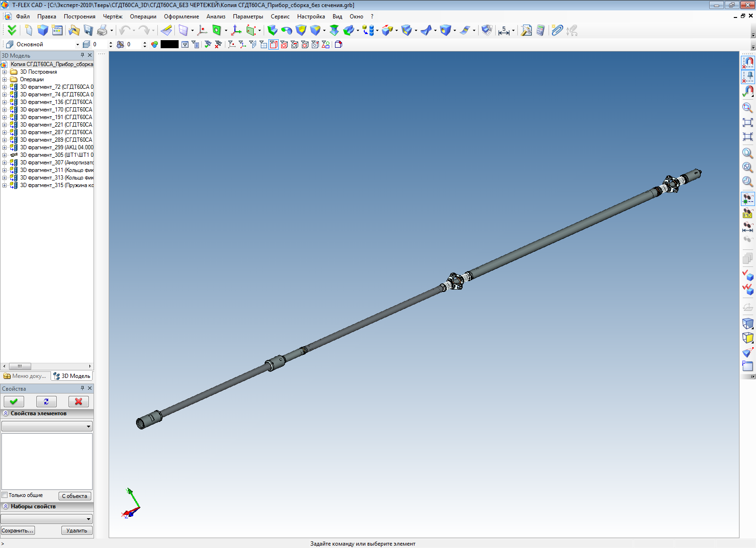756x548 pixels.
Task: Cancel with red X button
Action: click(78, 402)
